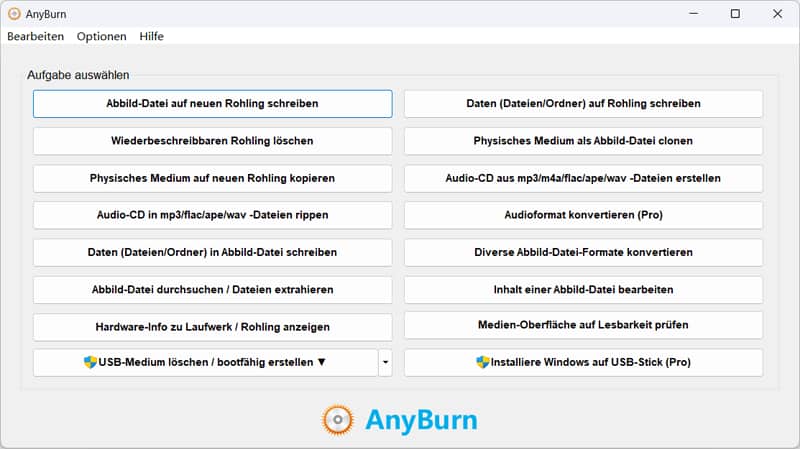Minimize the AnyBurn window
Image resolution: width=800 pixels, height=449 pixels.
pyautogui.click(x=693, y=14)
